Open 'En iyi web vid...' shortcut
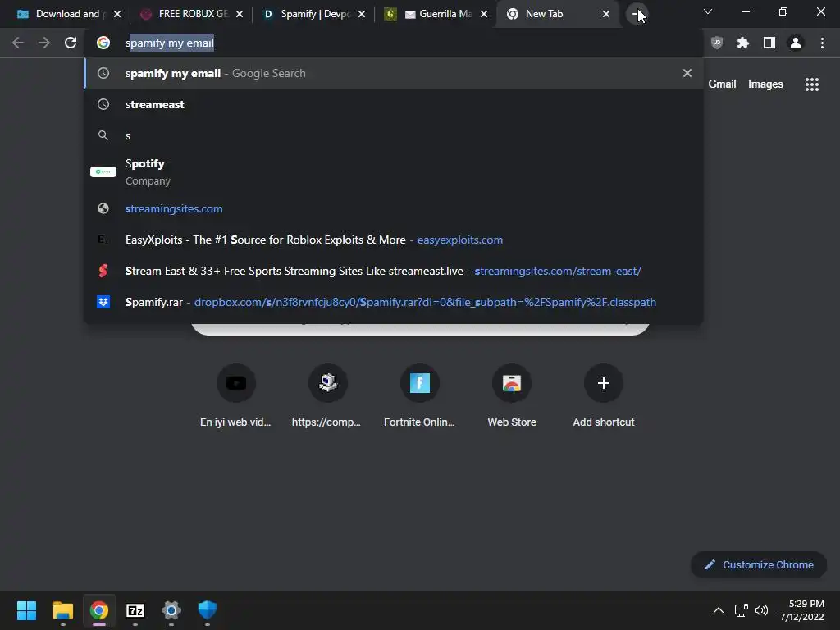The width and height of the screenshot is (840, 630). [x=235, y=396]
